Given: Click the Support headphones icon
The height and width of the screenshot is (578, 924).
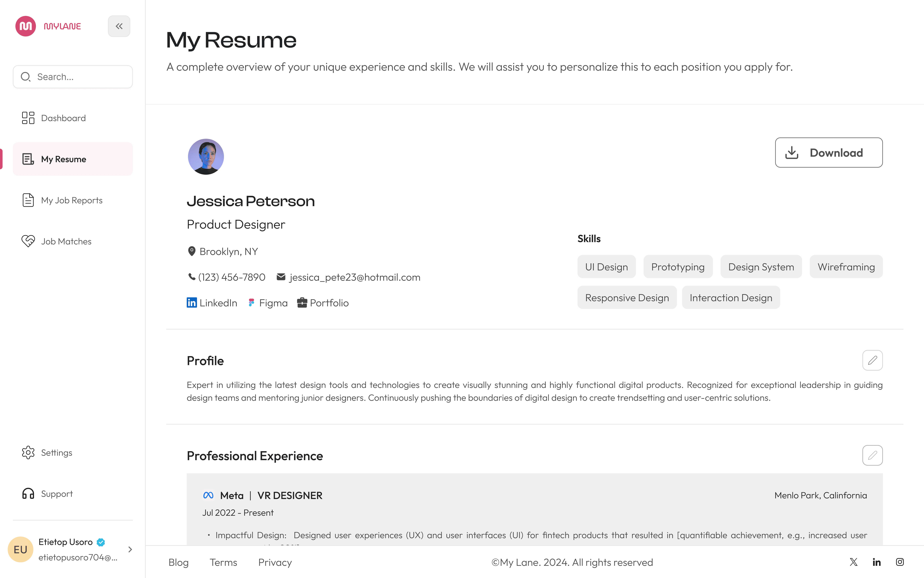Looking at the screenshot, I should tap(28, 494).
